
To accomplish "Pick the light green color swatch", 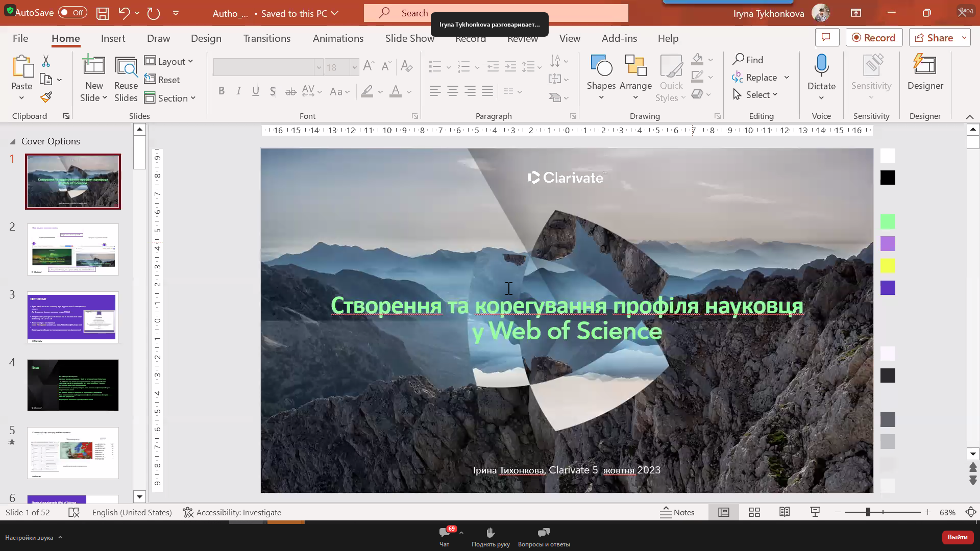I will point(888,221).
